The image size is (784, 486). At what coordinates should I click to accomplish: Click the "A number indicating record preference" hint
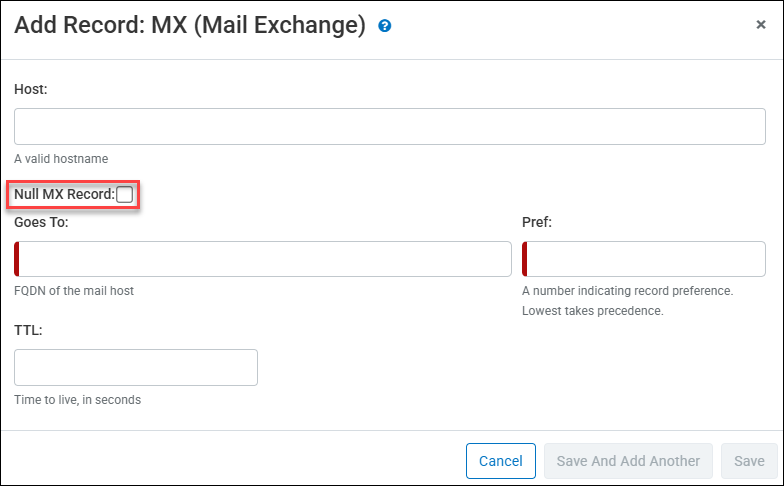tap(627, 291)
